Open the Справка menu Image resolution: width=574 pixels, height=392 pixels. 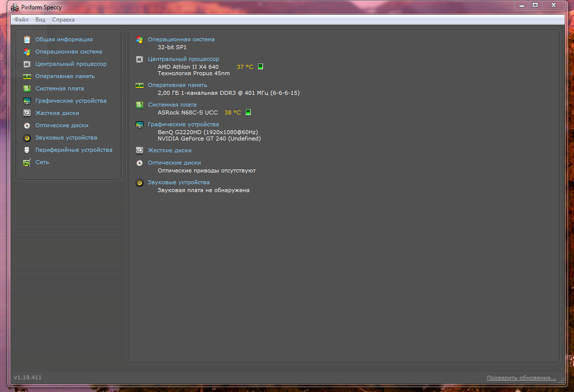point(63,20)
